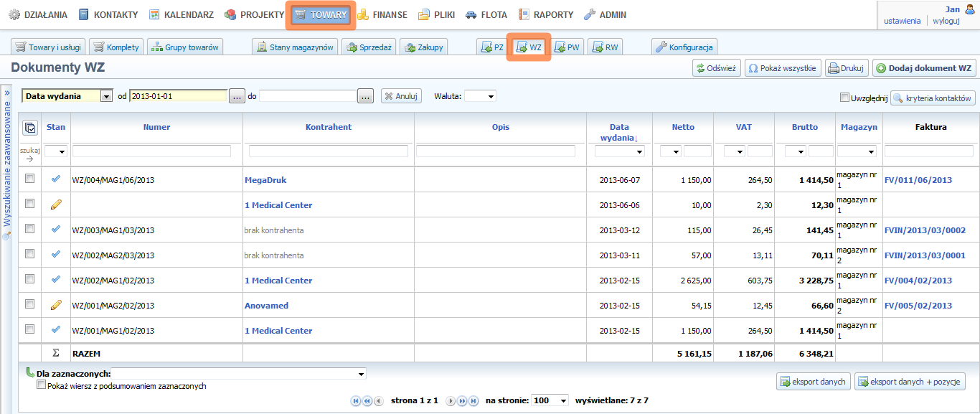Click pencil draft icon for Anovamed row
The image size is (980, 414).
pos(56,305)
